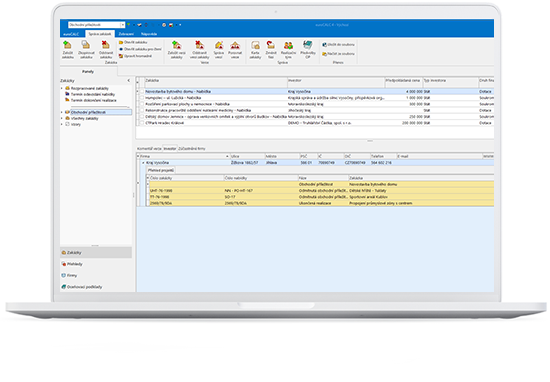Click the Založit verzi zakázky icon

click(x=176, y=49)
